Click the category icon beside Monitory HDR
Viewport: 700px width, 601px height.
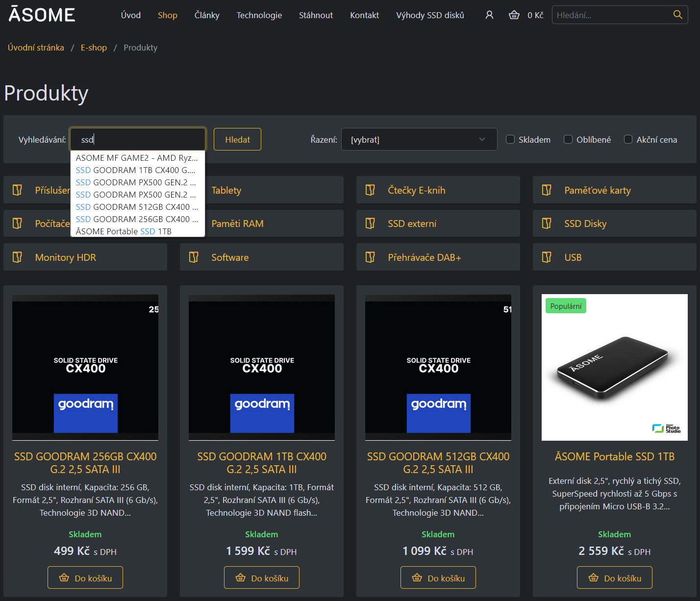coord(17,257)
